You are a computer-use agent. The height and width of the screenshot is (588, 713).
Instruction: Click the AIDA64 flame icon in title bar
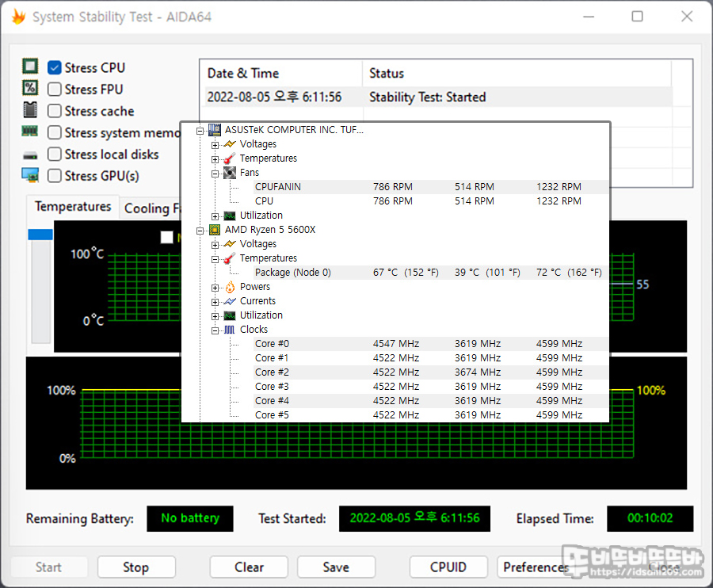[18, 17]
